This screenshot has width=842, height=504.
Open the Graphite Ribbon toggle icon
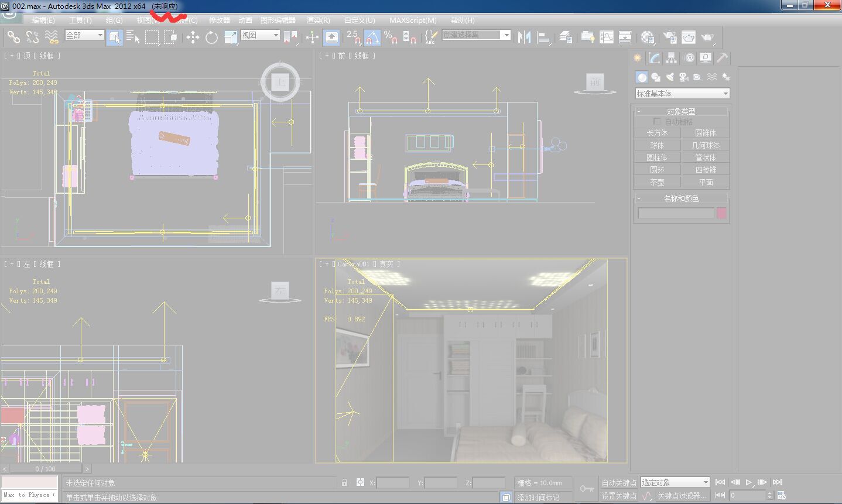tap(587, 37)
